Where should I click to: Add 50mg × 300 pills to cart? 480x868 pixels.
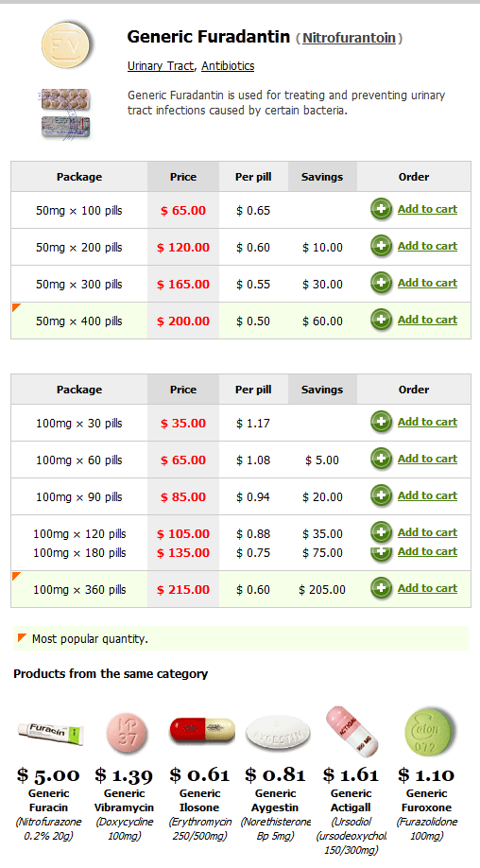[x=427, y=283]
